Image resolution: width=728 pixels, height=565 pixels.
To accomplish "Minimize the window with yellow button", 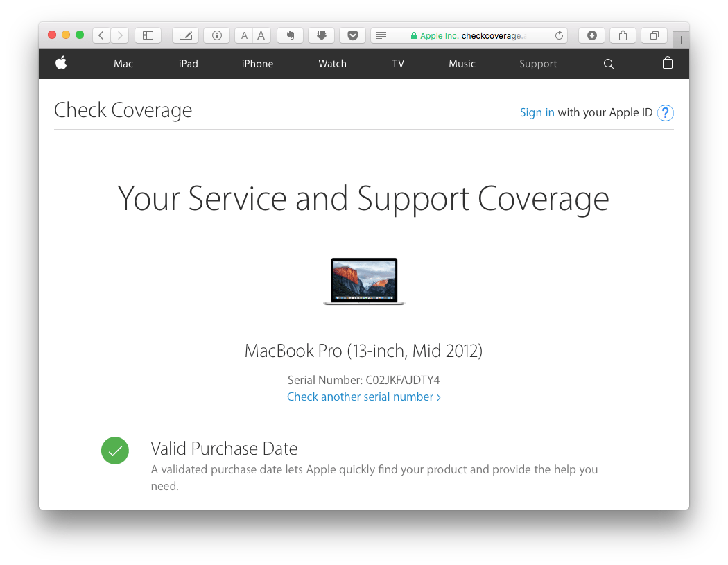I will coord(66,35).
